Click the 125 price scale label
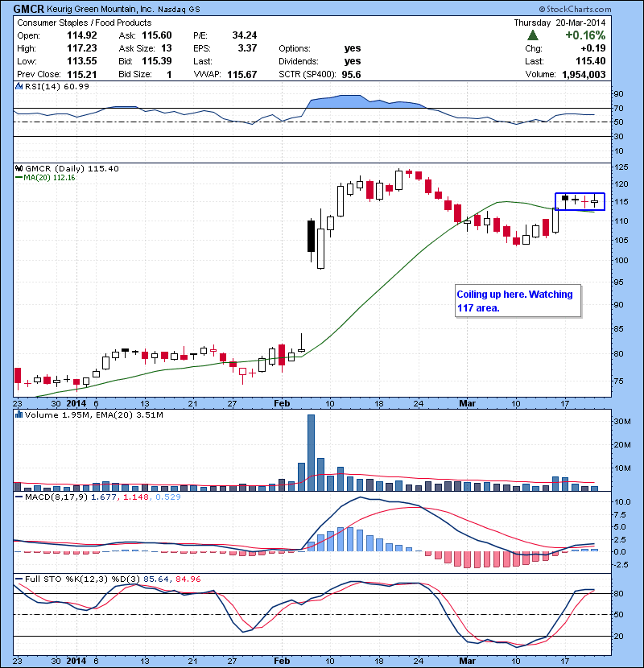 621,167
